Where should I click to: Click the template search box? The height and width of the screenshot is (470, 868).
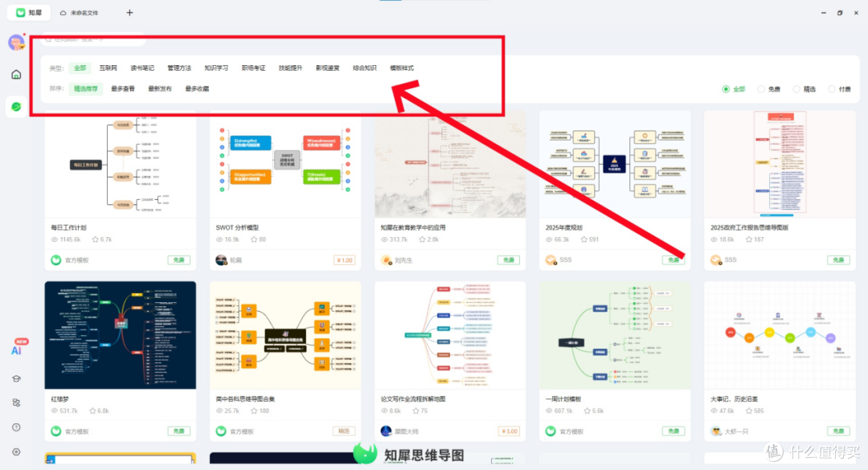pyautogui.click(x=94, y=39)
